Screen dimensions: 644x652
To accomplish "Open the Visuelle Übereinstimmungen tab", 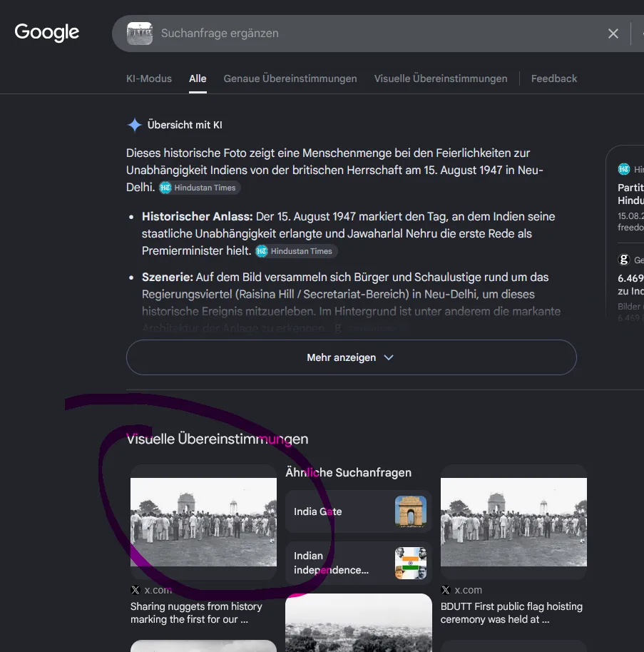I will click(441, 78).
